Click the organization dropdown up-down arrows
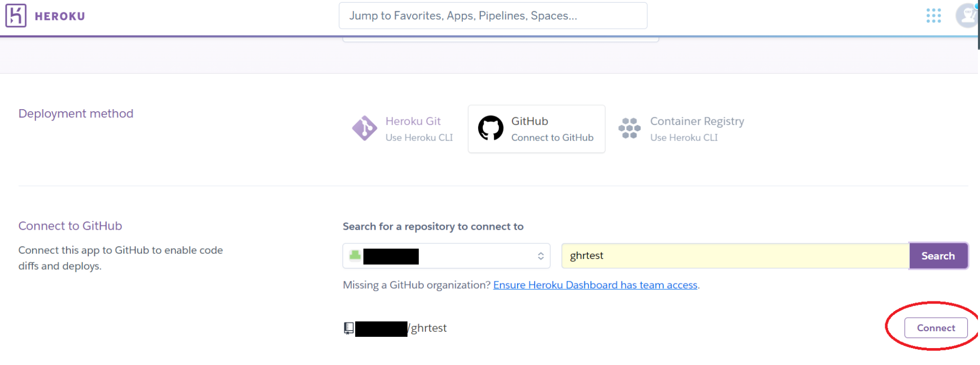This screenshot has width=980, height=365. point(541,256)
